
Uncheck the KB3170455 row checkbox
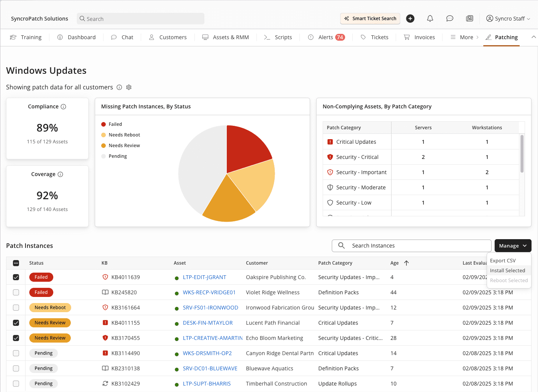point(16,338)
